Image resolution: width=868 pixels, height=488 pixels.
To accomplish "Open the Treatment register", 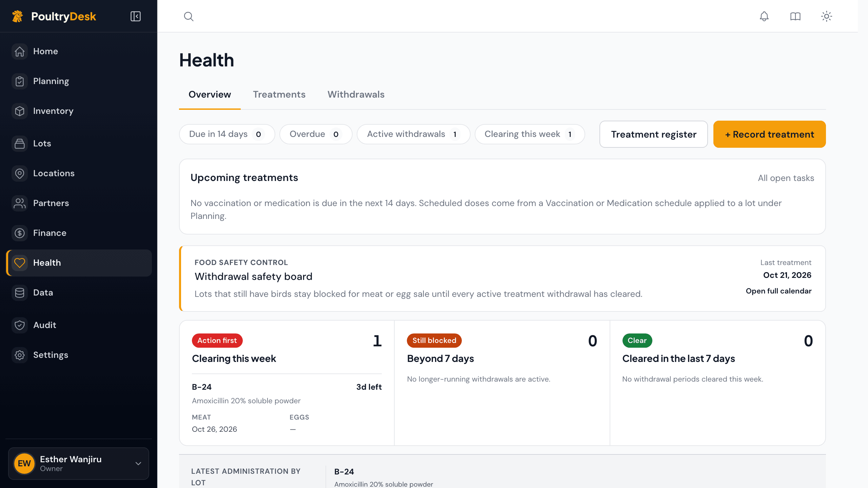I will pos(653,134).
